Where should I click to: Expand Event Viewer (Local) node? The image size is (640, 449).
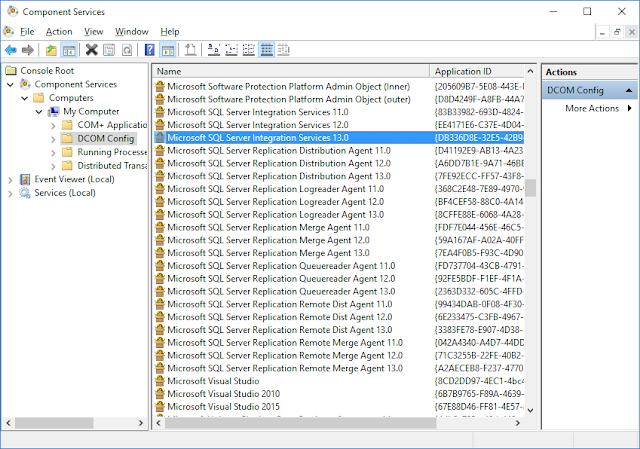point(11,180)
